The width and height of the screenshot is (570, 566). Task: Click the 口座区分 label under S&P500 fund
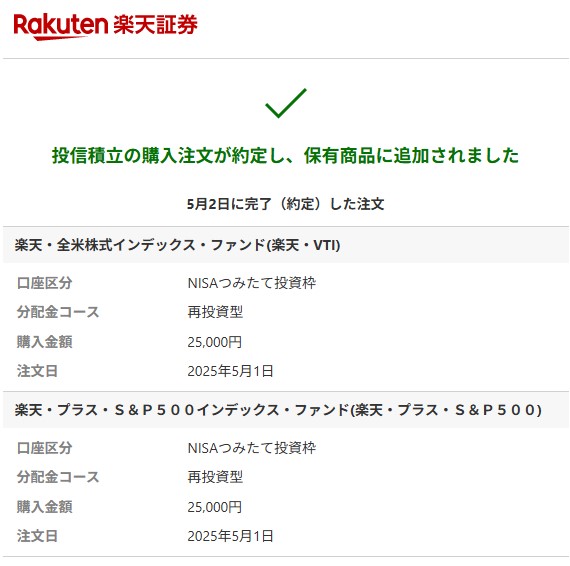pos(44,448)
